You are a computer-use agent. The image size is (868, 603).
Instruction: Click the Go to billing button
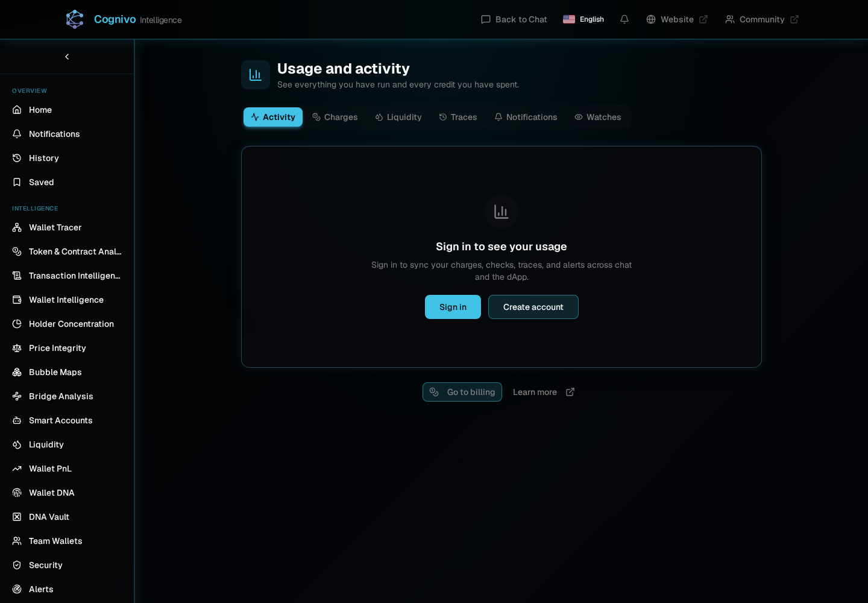[x=462, y=392]
